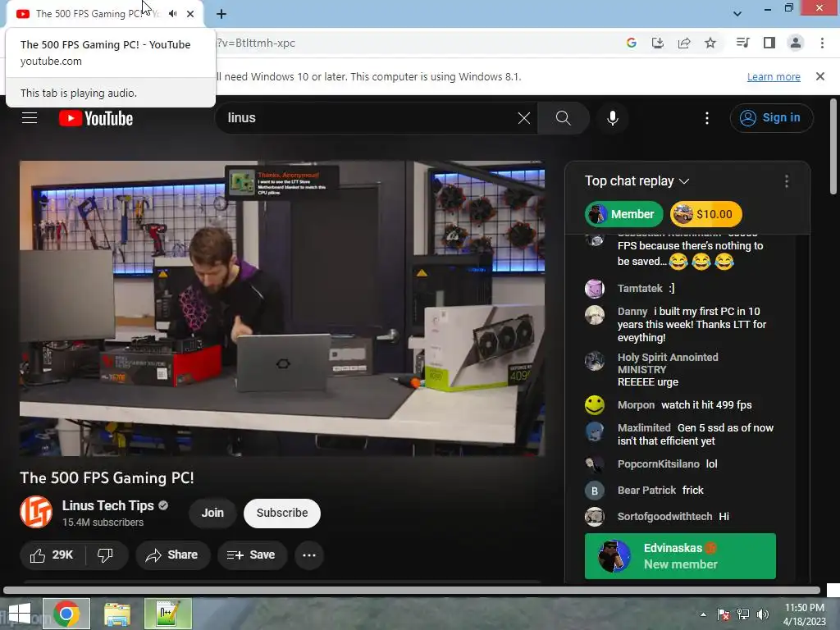The height and width of the screenshot is (630, 840).
Task: Open the $10.00 Super Chat chip
Action: click(x=706, y=214)
